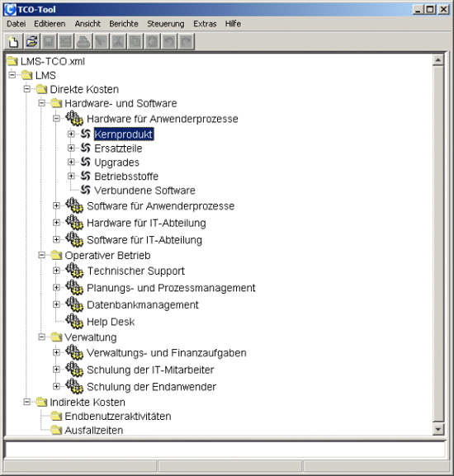Click the text field below the tree
This screenshot has width=454, height=476.
click(x=225, y=450)
